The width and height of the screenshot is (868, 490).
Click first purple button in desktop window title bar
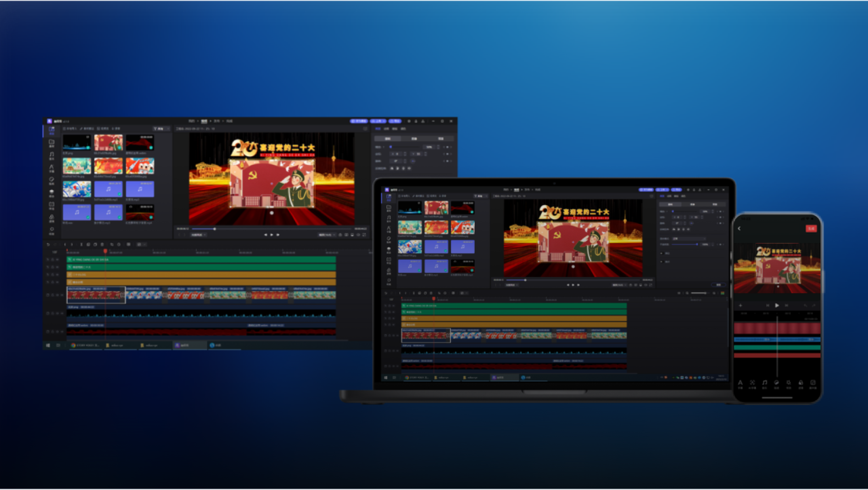tap(359, 121)
